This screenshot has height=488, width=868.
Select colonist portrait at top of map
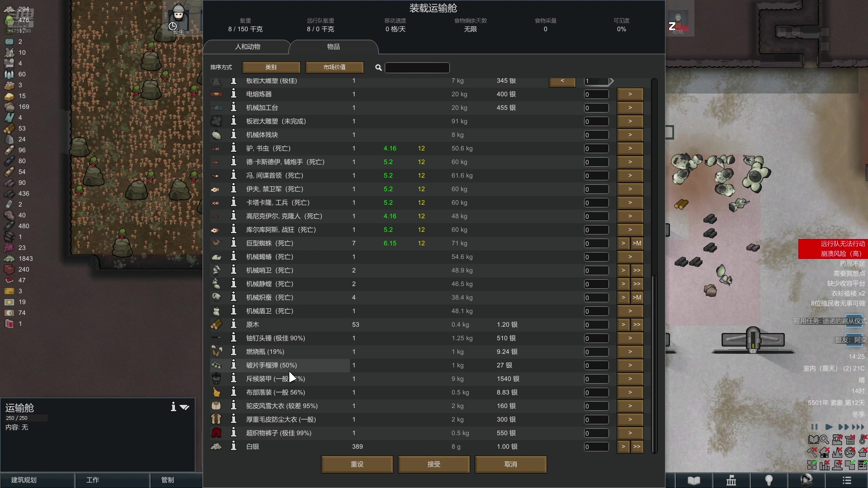(x=179, y=18)
